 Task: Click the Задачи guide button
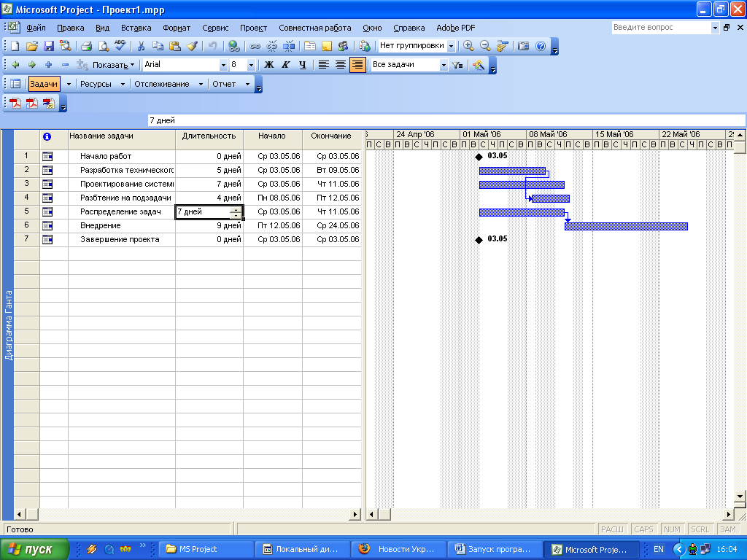point(44,85)
